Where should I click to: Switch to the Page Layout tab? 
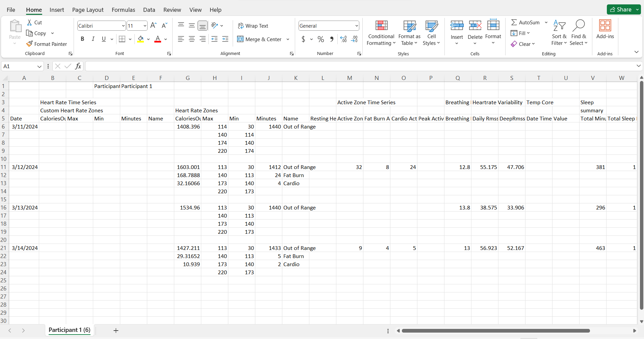88,10
